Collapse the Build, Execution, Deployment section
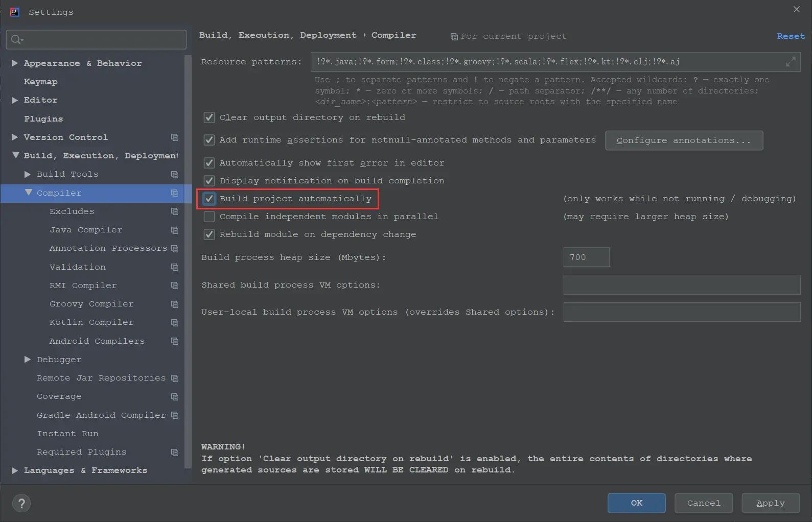The image size is (812, 522). click(x=15, y=155)
